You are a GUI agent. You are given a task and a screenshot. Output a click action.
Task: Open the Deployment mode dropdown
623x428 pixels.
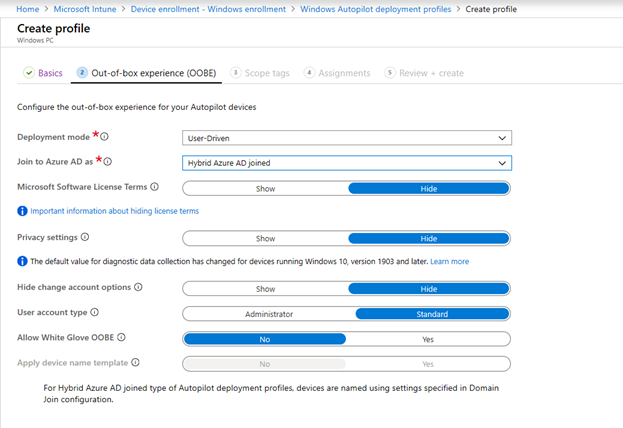pos(346,138)
